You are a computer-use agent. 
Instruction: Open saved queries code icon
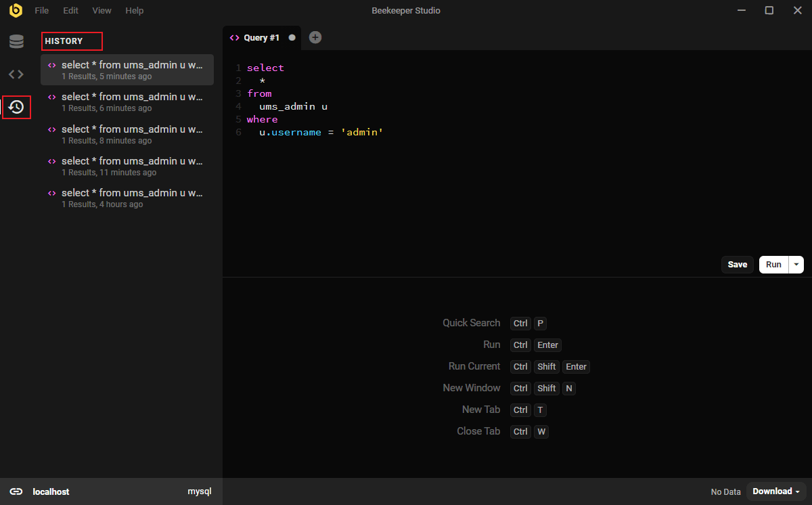pyautogui.click(x=16, y=74)
